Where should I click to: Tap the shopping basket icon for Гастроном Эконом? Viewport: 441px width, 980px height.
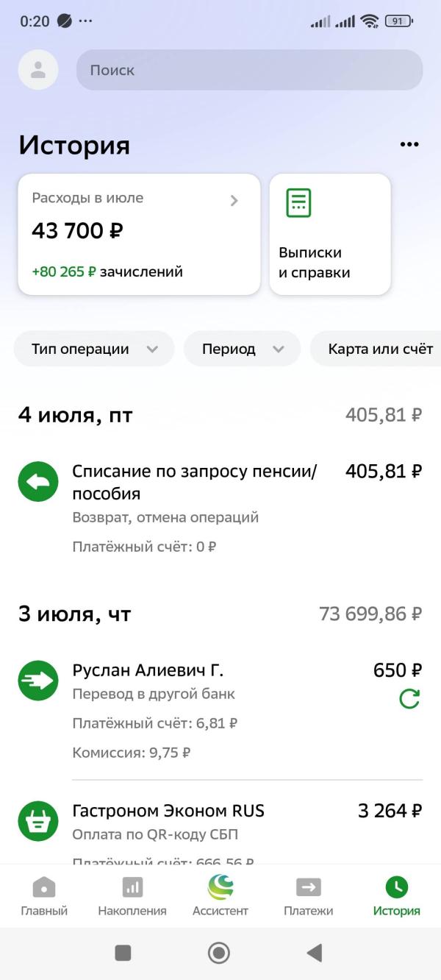click(38, 821)
